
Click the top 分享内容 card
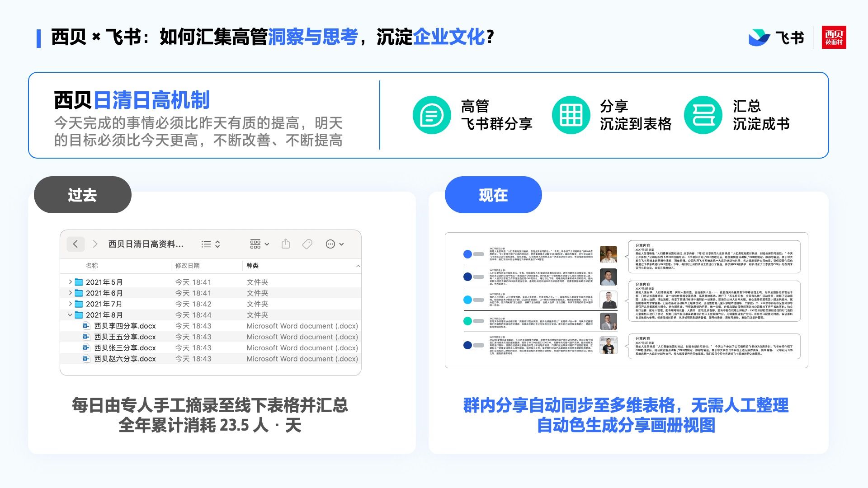(714, 257)
